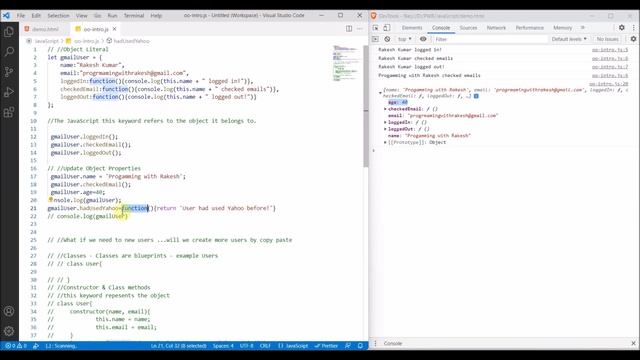Open the Run and Debug view
The height and width of the screenshot is (360, 640).
[9, 92]
